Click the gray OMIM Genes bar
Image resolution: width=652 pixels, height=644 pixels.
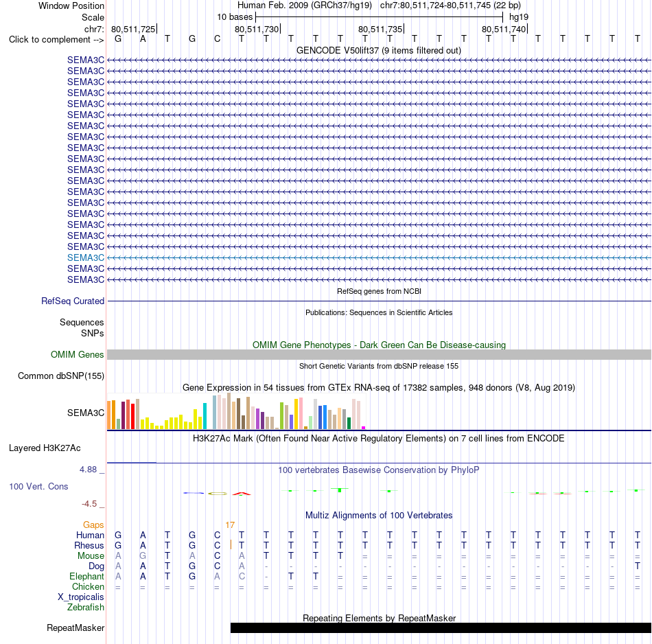pos(379,354)
